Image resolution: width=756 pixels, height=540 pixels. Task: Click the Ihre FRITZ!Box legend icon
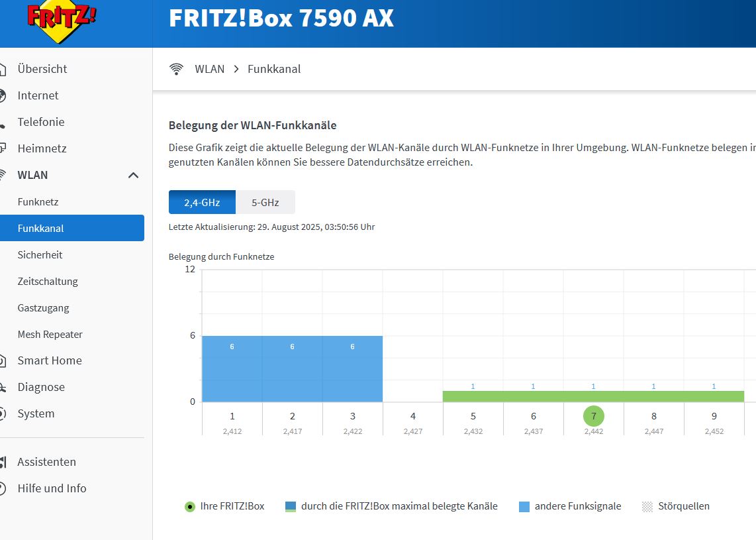pyautogui.click(x=190, y=507)
